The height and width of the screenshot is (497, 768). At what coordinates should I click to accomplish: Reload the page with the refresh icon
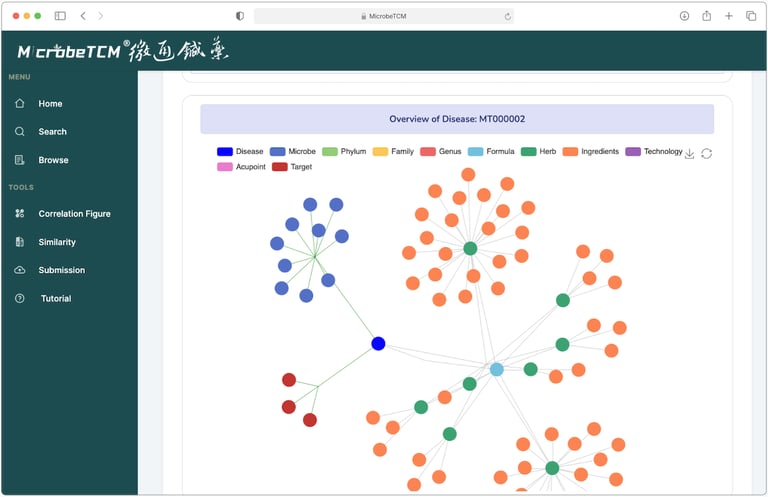pos(507,17)
